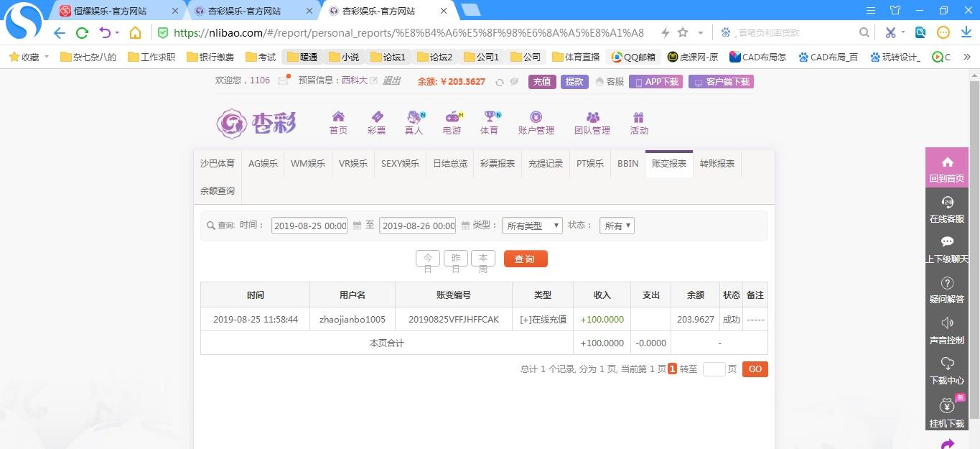The image size is (980, 449).
Task: Expand the 状态 status dropdown
Action: coord(617,226)
